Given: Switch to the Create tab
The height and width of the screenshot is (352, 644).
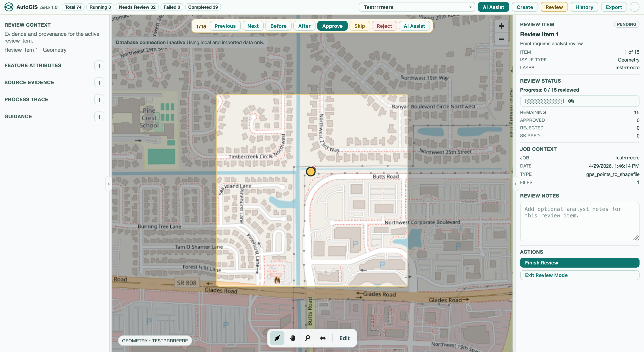Looking at the screenshot, I should [x=525, y=7].
